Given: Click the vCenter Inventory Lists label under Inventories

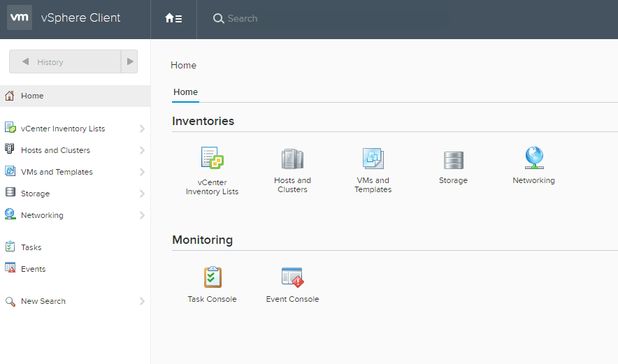Looking at the screenshot, I should 212,187.
